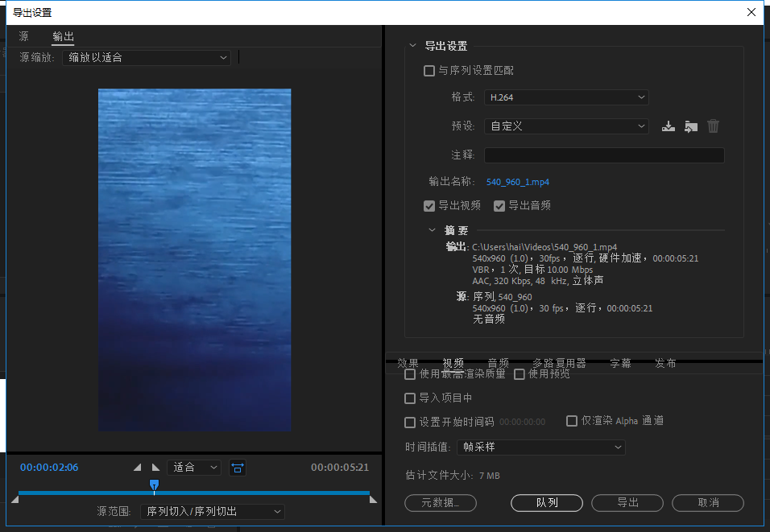This screenshot has height=532, width=770.
Task: Open the source scaling dropdown
Action: [147, 57]
